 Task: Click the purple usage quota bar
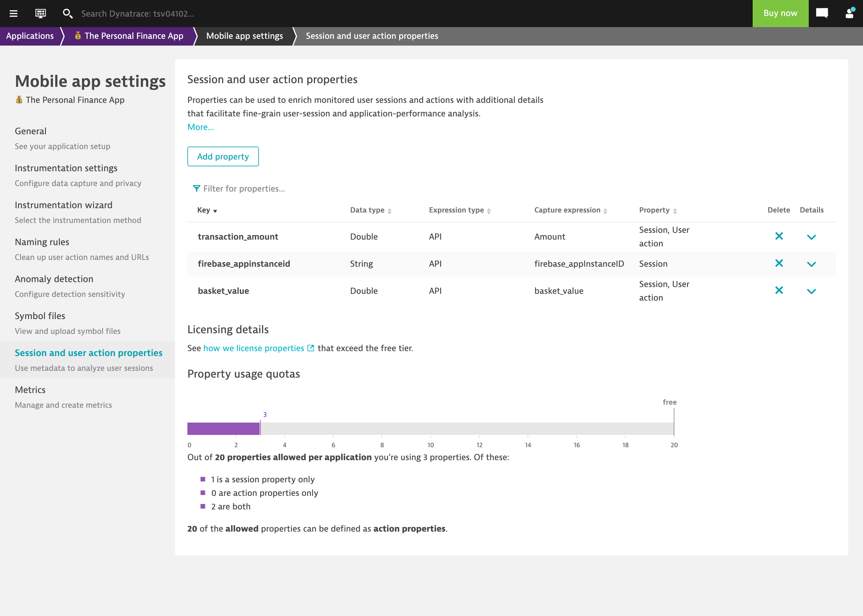(x=223, y=429)
